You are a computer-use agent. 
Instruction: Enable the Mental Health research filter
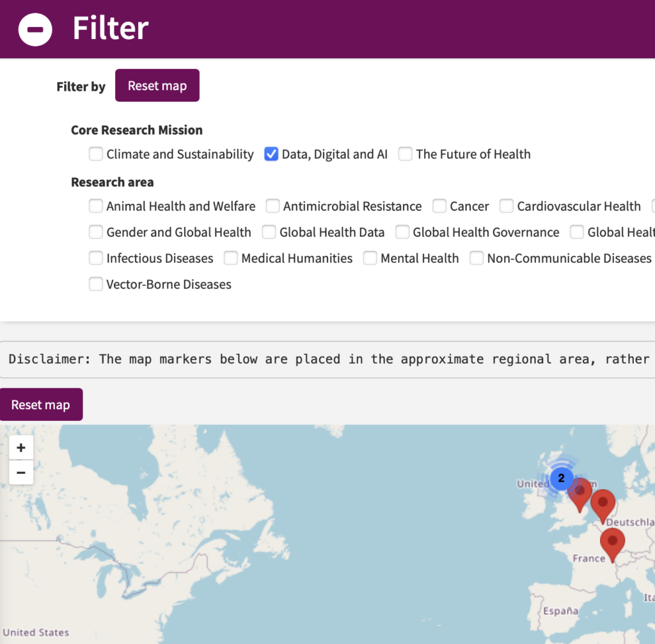click(370, 258)
